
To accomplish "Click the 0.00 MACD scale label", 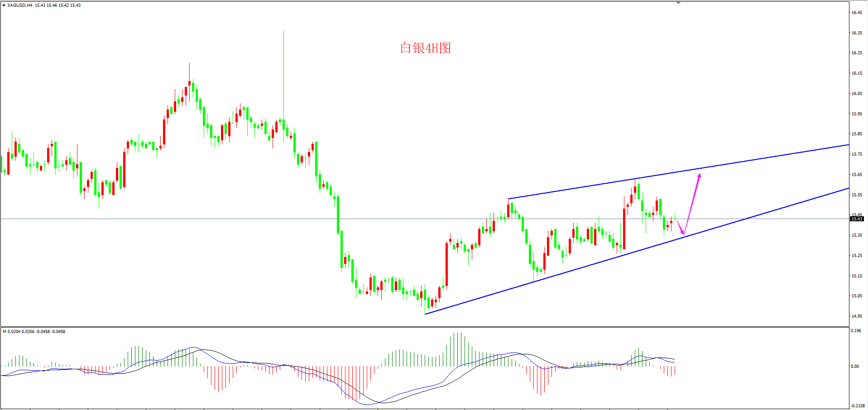I will click(855, 367).
